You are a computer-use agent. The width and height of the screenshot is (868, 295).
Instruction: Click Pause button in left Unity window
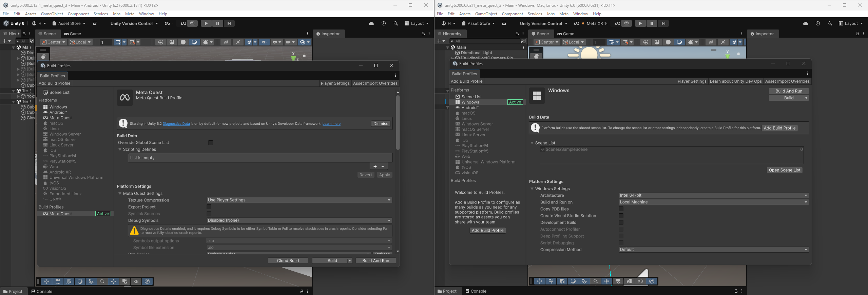click(x=217, y=23)
